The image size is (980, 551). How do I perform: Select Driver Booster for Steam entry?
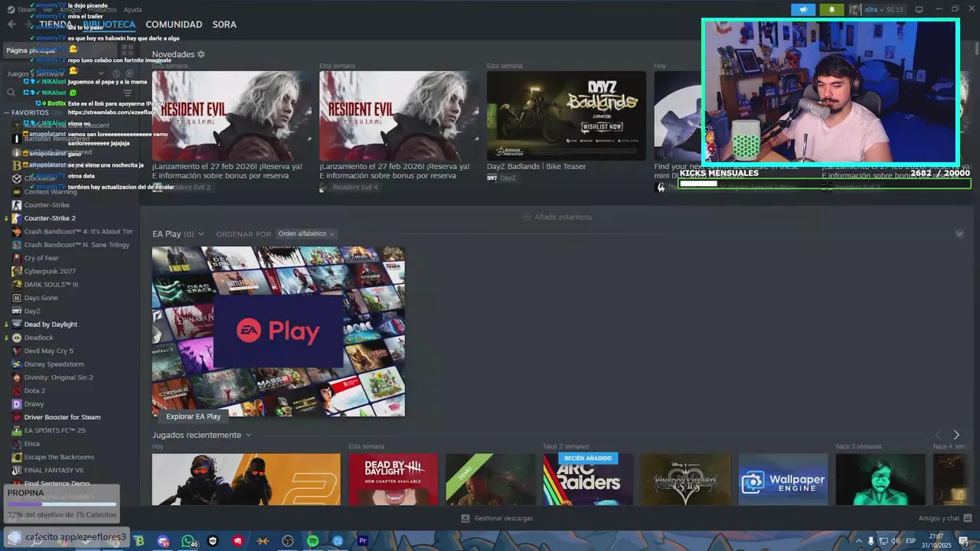click(62, 417)
